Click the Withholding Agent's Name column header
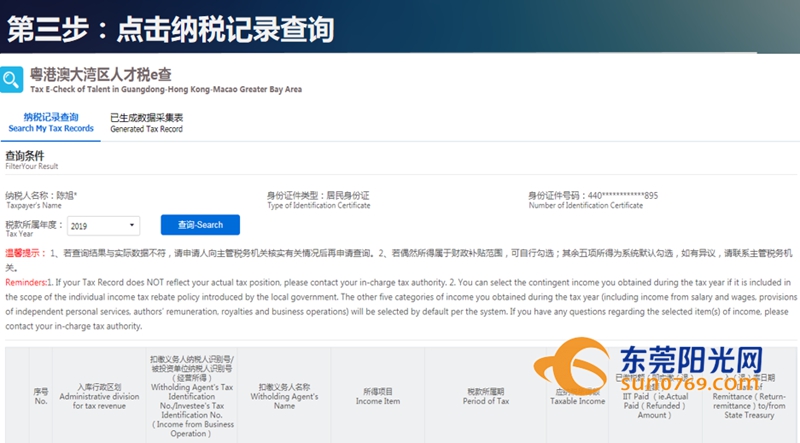 point(284,395)
